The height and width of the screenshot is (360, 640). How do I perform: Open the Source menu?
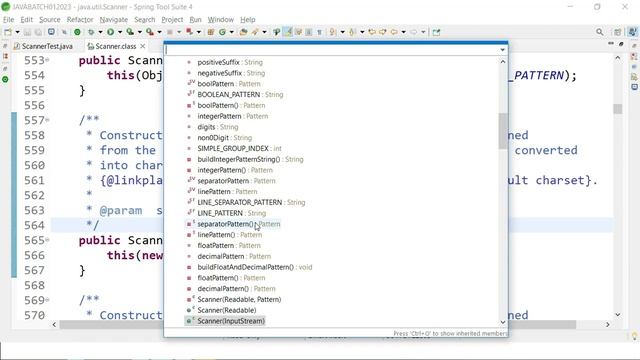click(x=49, y=19)
